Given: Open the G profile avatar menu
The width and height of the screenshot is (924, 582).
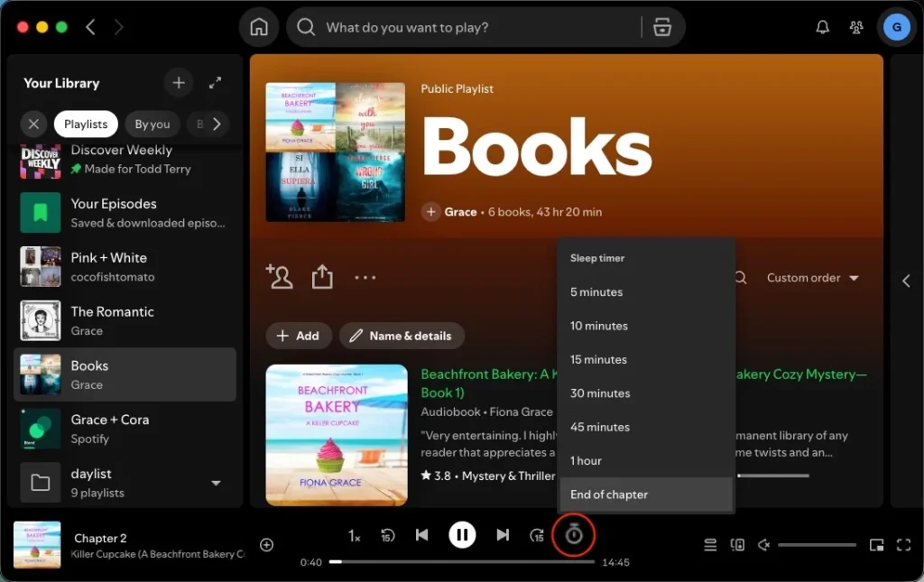Looking at the screenshot, I should (x=896, y=27).
